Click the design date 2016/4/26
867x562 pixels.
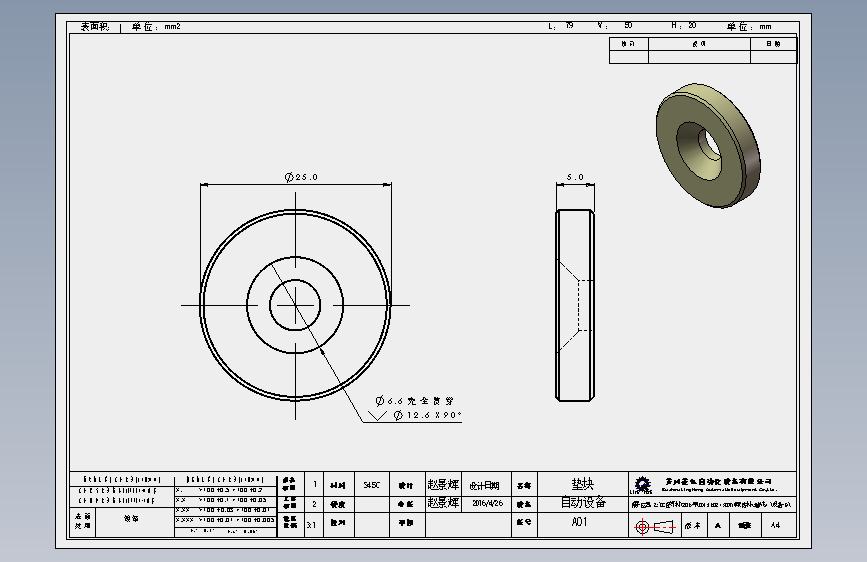[x=488, y=503]
